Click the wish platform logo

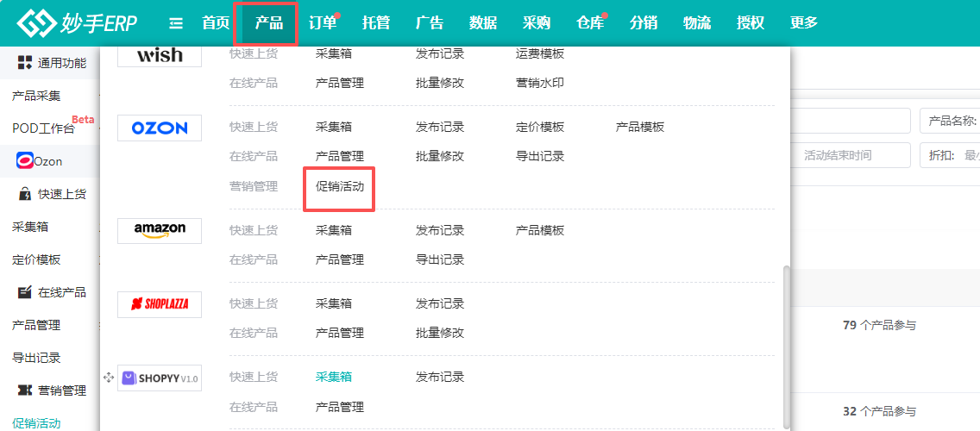pyautogui.click(x=160, y=55)
